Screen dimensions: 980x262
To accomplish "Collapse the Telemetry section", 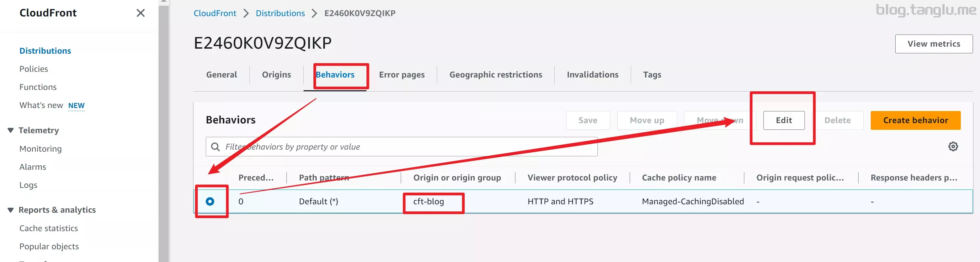I will click(11, 130).
